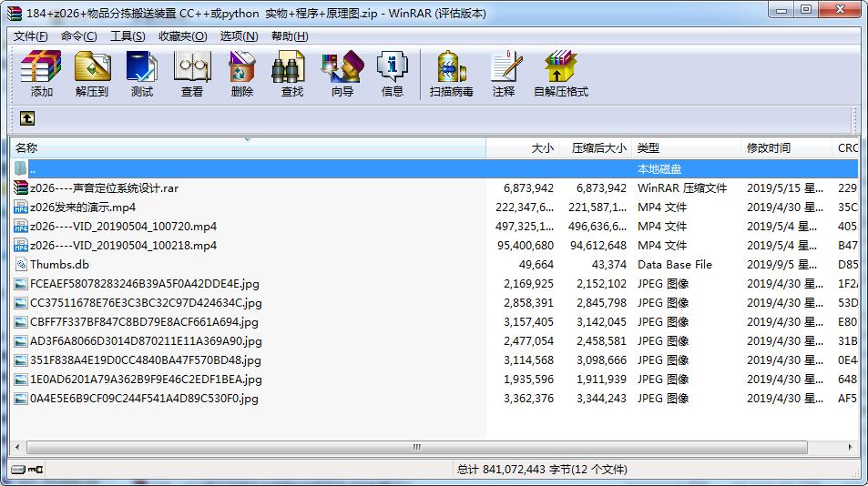
Task: Click the key icon in status bar
Action: [x=36, y=470]
